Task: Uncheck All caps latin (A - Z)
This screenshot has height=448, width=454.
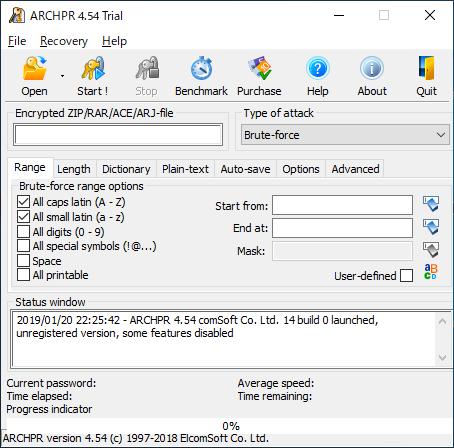Action: point(23,202)
